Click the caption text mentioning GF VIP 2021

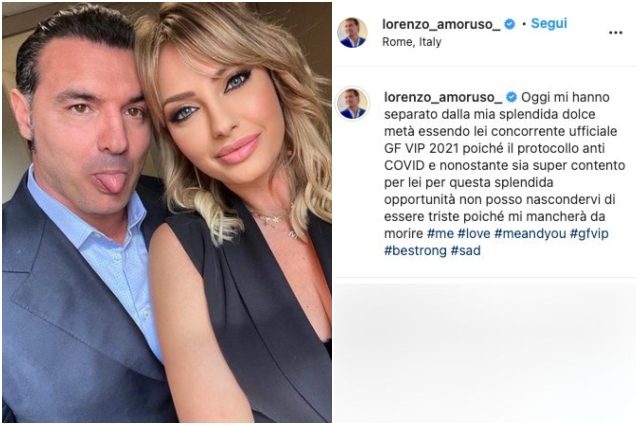click(505, 174)
